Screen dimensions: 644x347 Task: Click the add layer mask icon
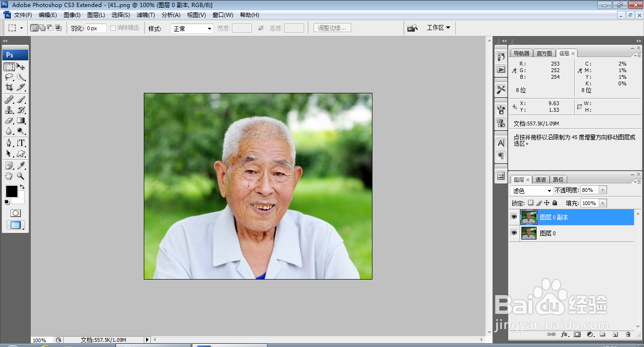[577, 334]
